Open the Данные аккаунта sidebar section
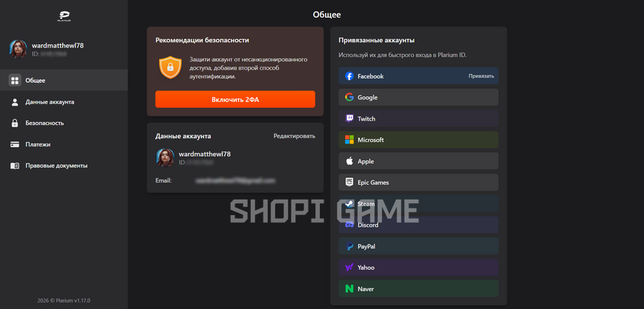Screen dimensions: 644x309 click(64, 102)
